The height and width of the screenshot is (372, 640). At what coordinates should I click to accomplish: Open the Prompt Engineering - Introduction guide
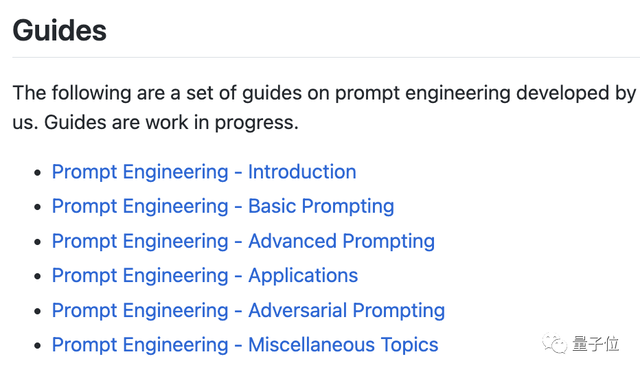[204, 172]
